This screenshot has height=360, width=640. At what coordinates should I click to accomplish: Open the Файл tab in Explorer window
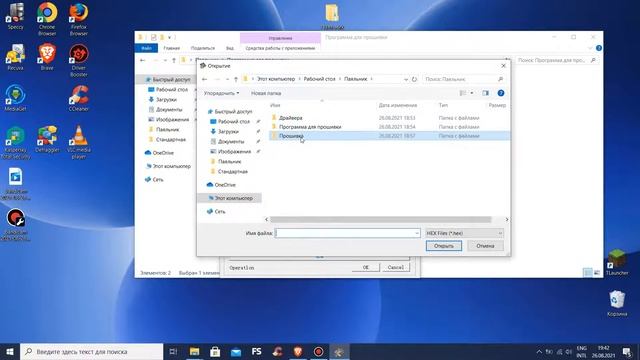pos(146,48)
